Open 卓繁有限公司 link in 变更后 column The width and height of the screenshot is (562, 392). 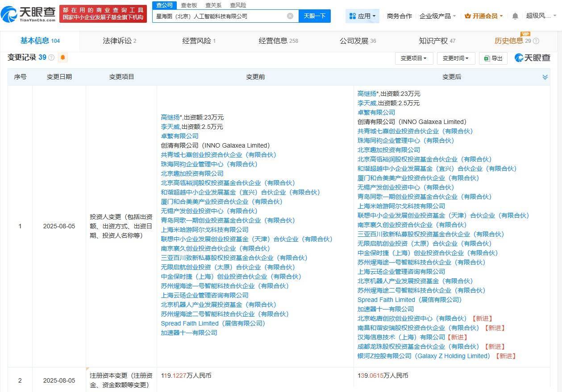coord(376,112)
